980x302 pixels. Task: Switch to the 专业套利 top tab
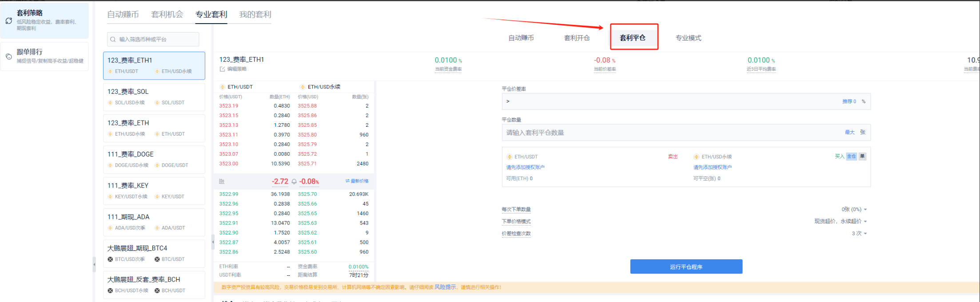click(211, 14)
